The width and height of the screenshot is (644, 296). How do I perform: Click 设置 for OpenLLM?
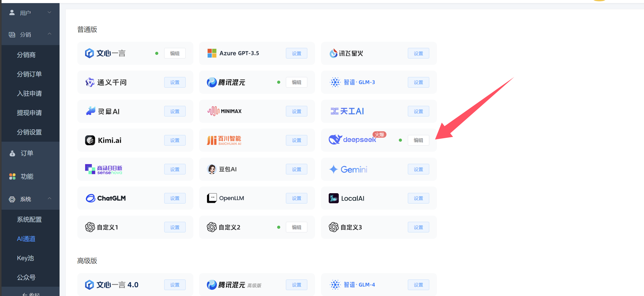tap(296, 198)
